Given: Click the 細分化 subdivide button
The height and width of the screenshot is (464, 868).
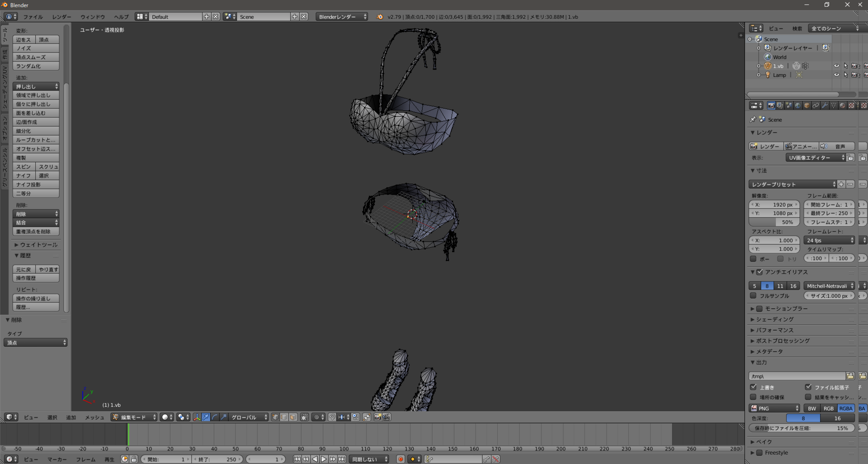Looking at the screenshot, I should click(36, 131).
